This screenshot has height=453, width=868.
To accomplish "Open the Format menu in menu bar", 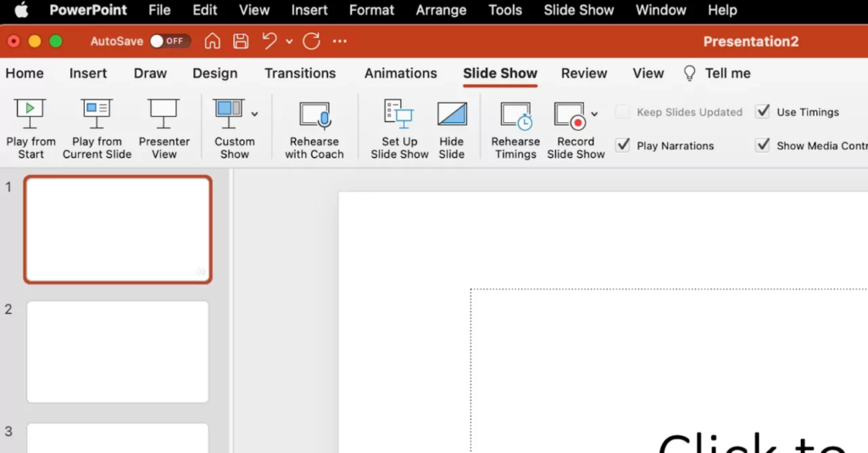I will (371, 10).
